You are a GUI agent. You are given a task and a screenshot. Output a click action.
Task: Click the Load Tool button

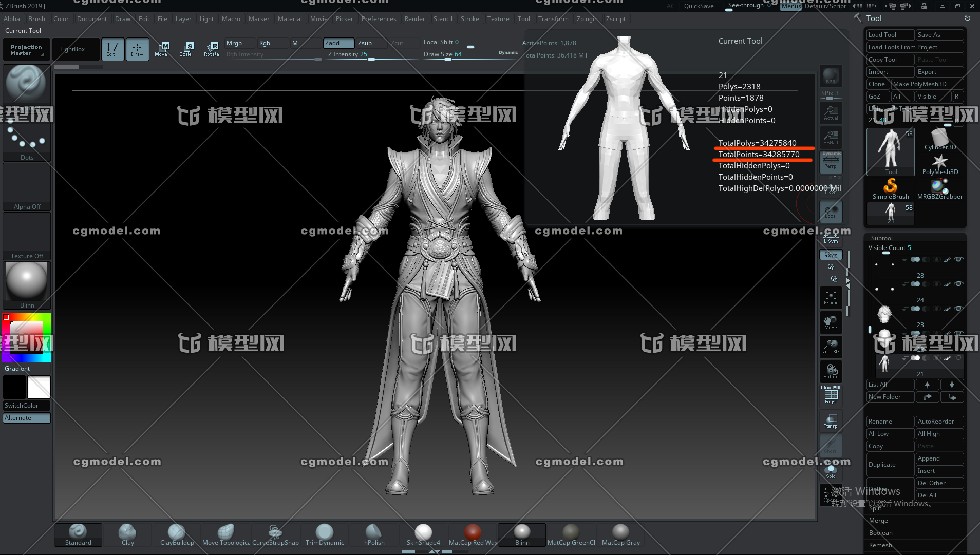(890, 35)
